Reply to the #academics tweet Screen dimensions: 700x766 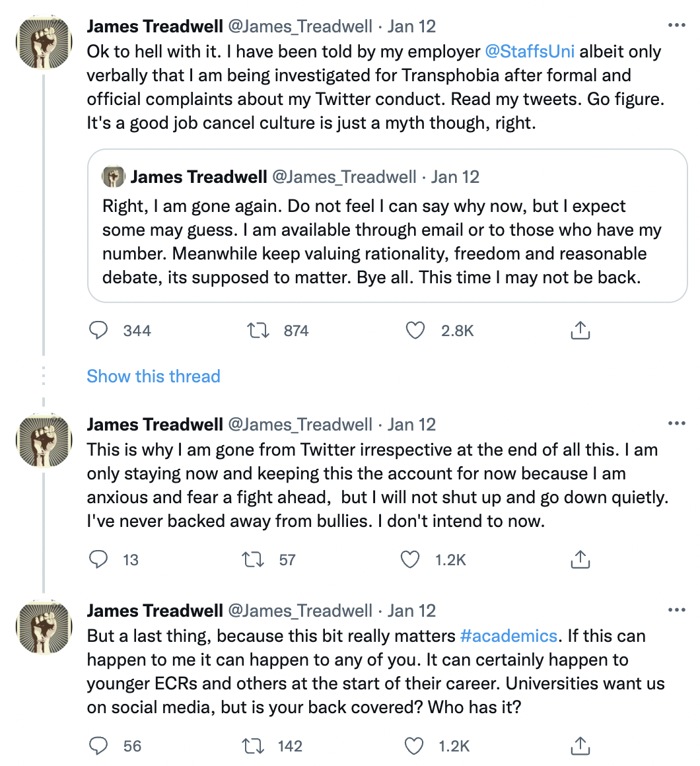click(98, 746)
